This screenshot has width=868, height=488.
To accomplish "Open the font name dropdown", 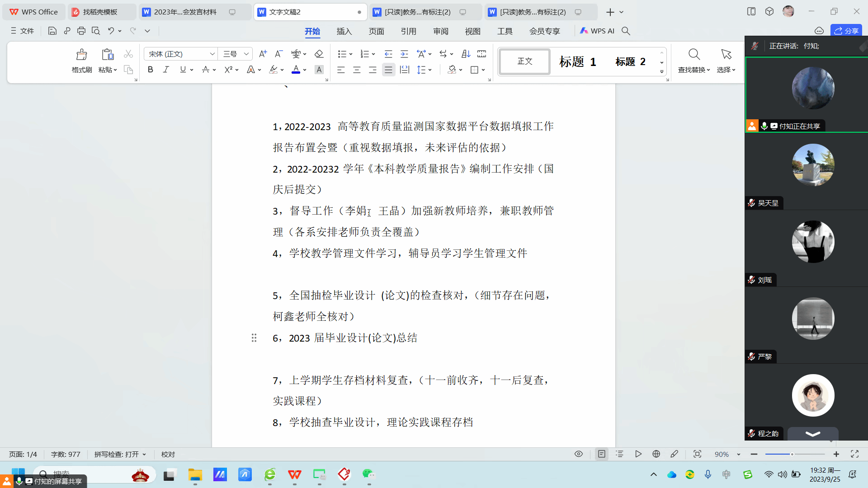I will tap(212, 54).
